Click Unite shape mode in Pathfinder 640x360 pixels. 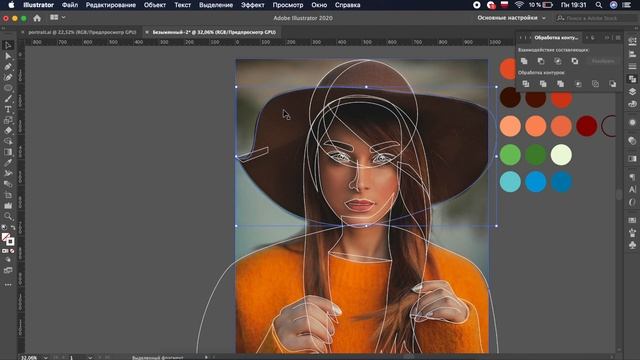click(524, 61)
